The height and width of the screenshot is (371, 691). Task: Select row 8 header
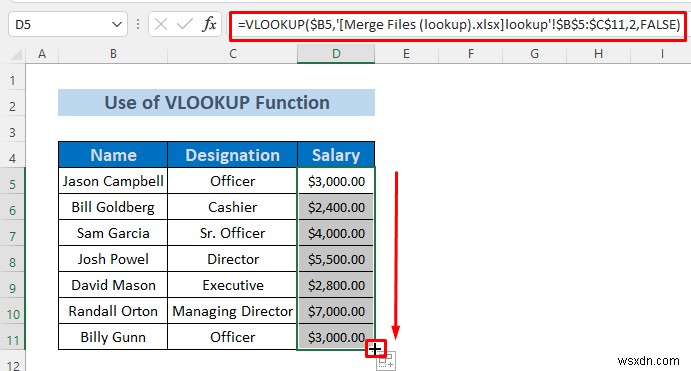point(12,259)
